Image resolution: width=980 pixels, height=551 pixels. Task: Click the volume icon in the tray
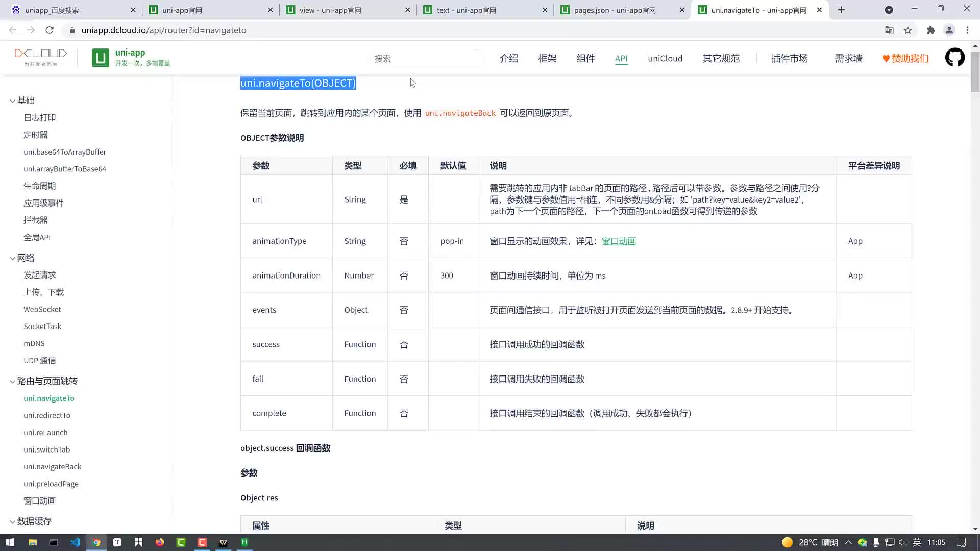pos(903,542)
